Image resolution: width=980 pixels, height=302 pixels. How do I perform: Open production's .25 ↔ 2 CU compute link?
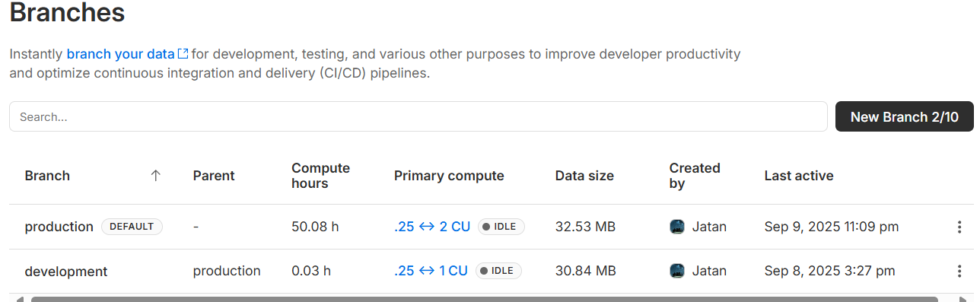[432, 227]
